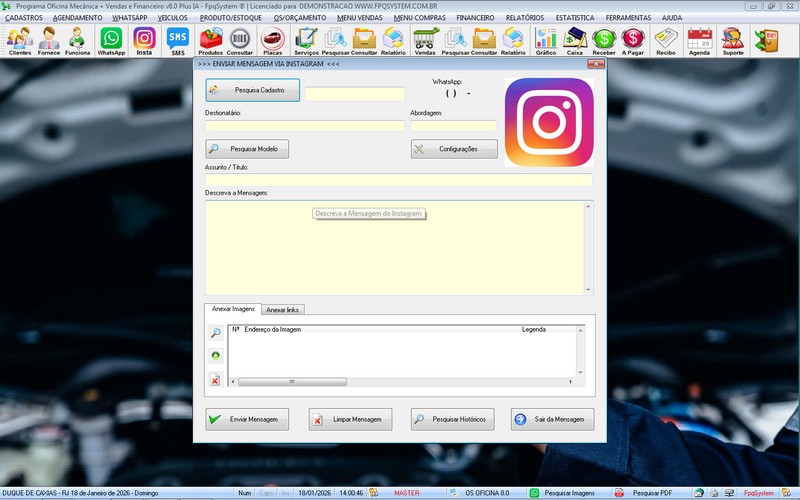The height and width of the screenshot is (500, 800).
Task: Click the Assunto / Título field
Action: [x=399, y=180]
